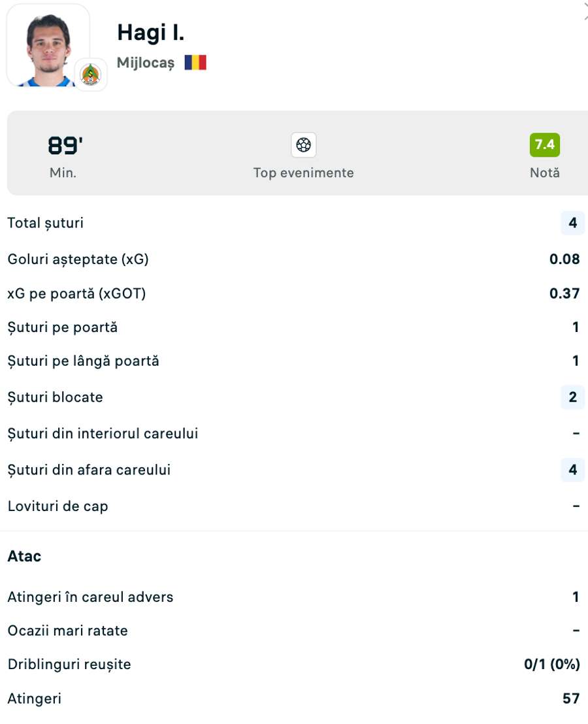
Task: Close the player stats panel
Action: click(585, 10)
